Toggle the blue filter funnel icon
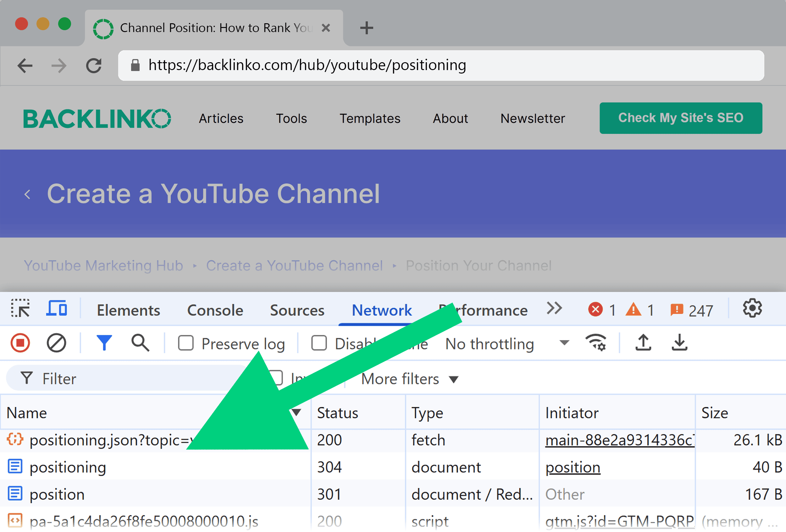The height and width of the screenshot is (532, 786). click(104, 343)
